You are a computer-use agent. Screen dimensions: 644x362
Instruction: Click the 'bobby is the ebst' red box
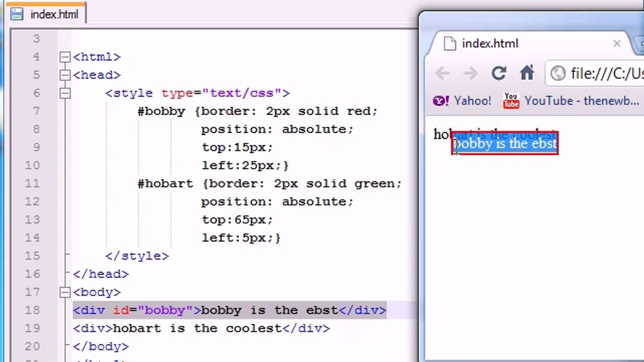click(x=505, y=143)
